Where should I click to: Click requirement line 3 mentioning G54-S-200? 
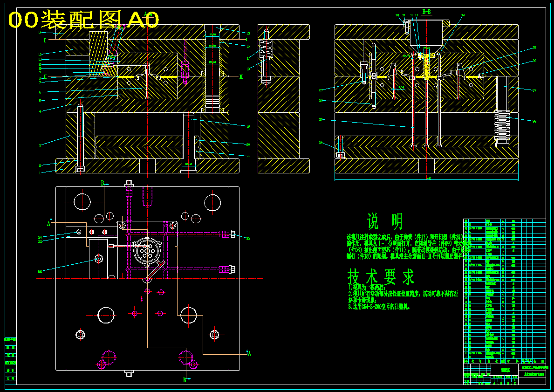pyautogui.click(x=379, y=307)
